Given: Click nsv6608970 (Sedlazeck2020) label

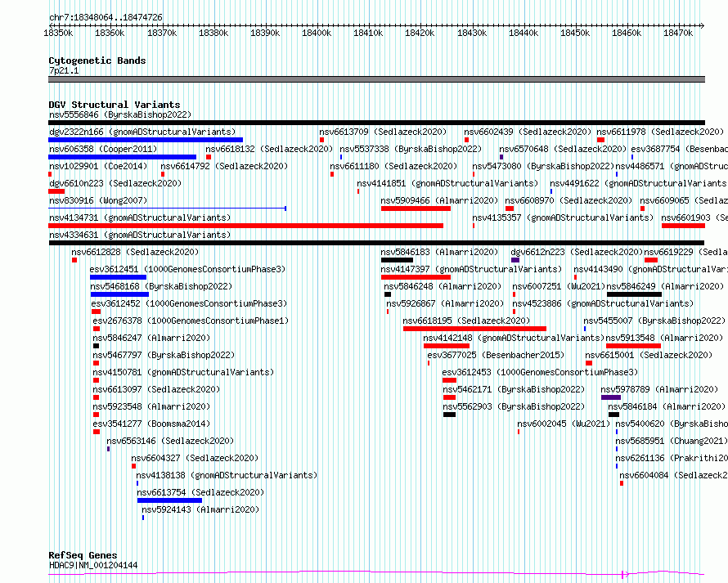Looking at the screenshot, I should (x=568, y=200).
